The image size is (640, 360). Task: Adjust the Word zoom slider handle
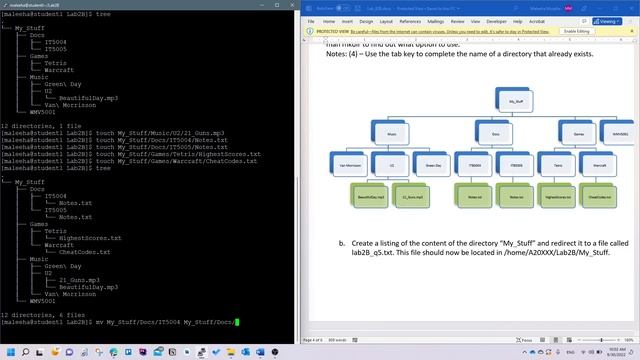601,340
